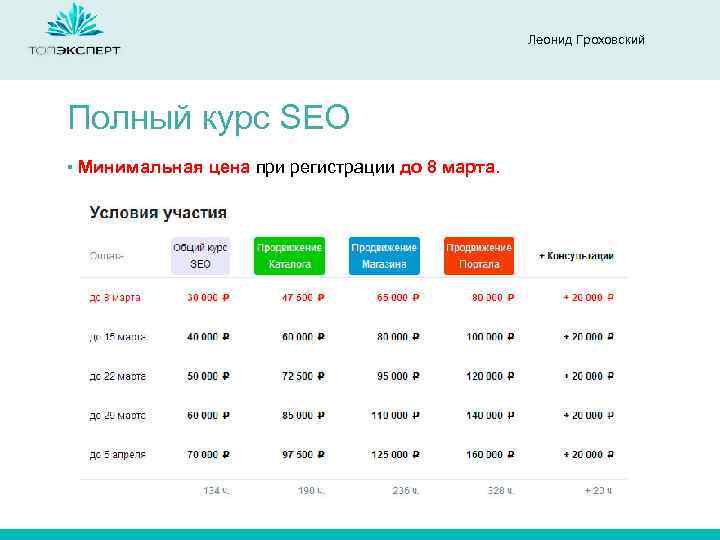Click the 40 000 ₽ price
This screenshot has height=540, width=720.
(x=208, y=337)
